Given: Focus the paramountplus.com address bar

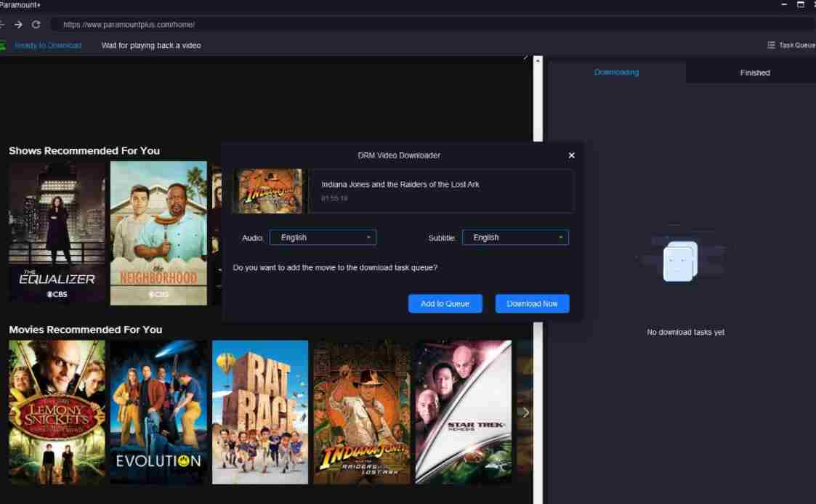Looking at the screenshot, I should (432, 25).
